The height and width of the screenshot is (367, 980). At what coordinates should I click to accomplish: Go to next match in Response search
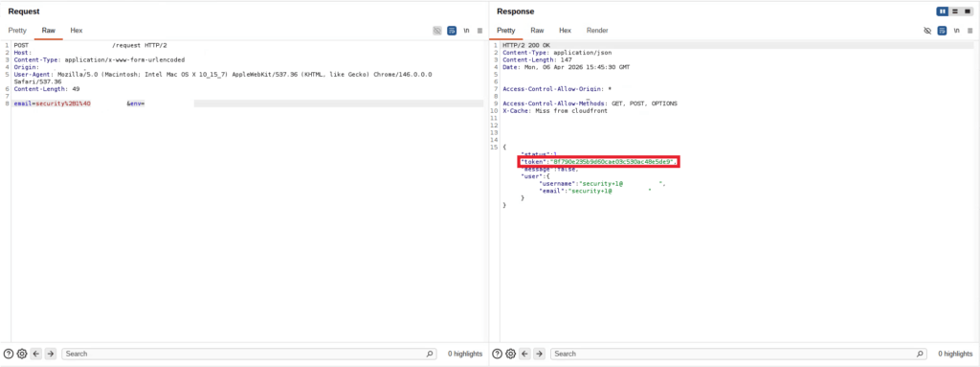pos(540,354)
